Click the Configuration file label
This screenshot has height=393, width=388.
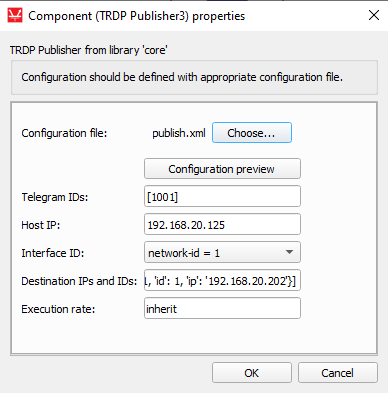[64, 133]
